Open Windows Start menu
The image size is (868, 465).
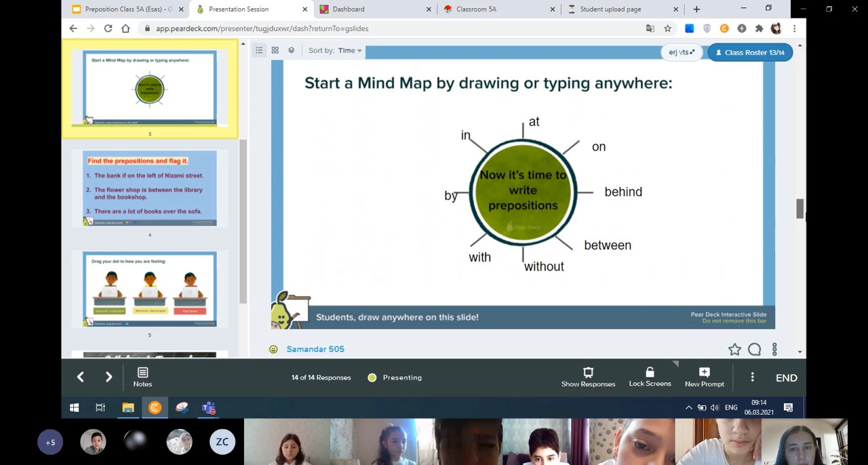(x=74, y=407)
